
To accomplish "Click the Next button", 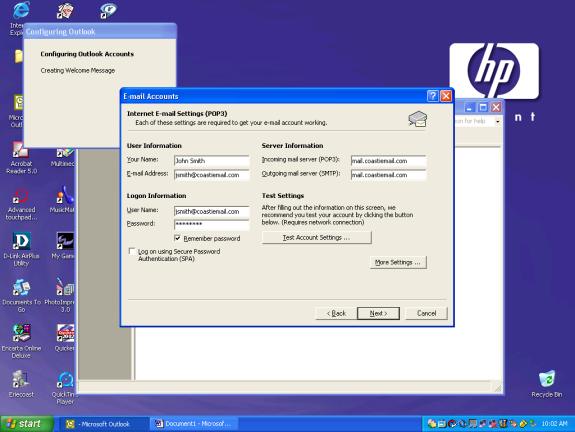I will (378, 314).
